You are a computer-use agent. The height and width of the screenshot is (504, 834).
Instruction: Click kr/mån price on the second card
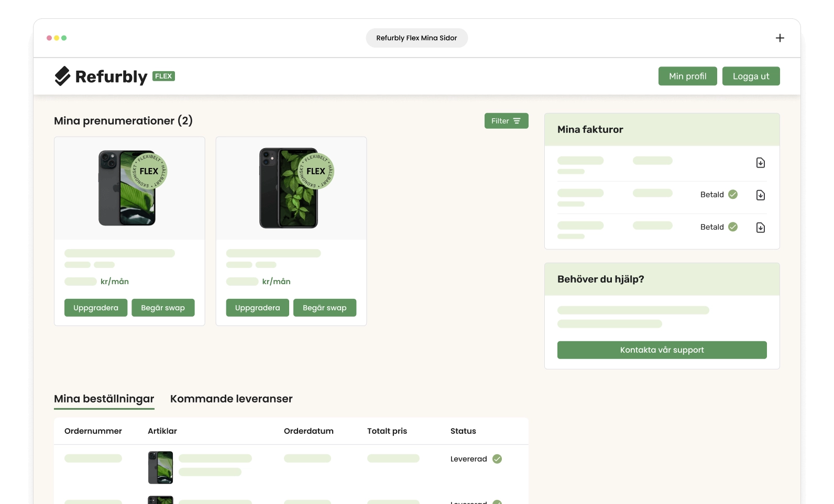(x=276, y=282)
